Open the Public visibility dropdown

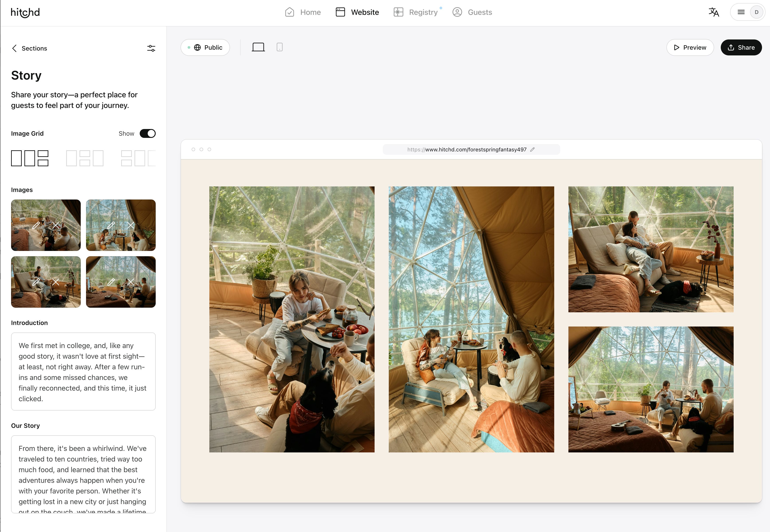(x=205, y=48)
